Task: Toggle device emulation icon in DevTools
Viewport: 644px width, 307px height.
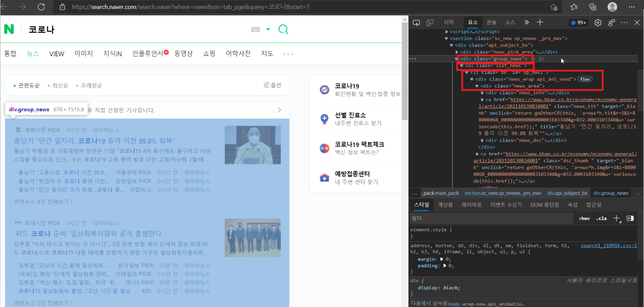Action: coord(430,22)
